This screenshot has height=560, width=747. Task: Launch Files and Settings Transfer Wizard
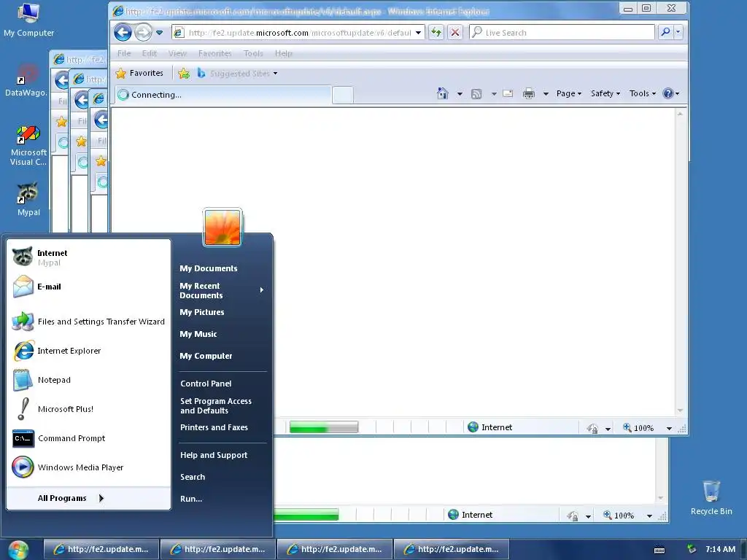click(x=89, y=322)
